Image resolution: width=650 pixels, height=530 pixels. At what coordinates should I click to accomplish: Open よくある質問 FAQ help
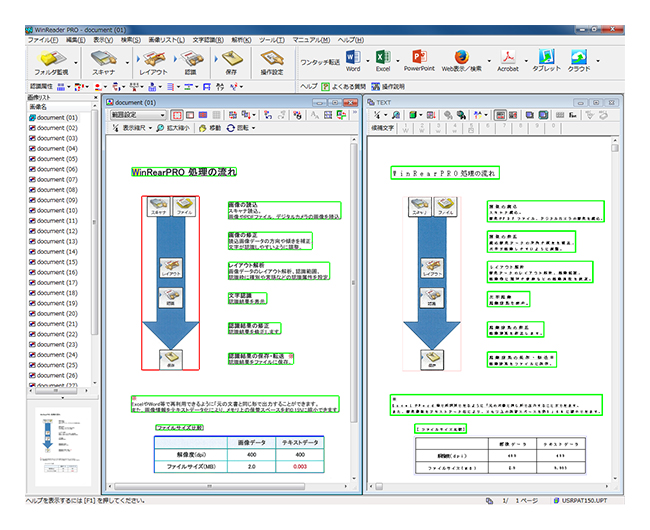click(344, 87)
